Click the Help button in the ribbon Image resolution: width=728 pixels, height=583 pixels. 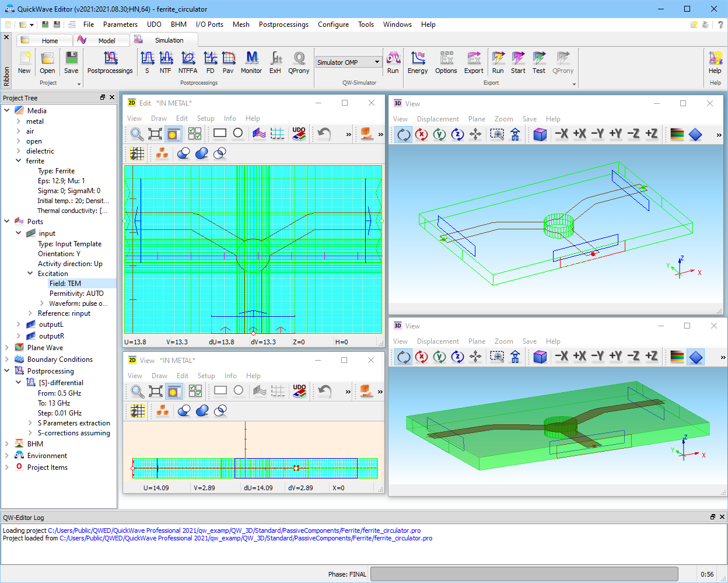[715, 62]
